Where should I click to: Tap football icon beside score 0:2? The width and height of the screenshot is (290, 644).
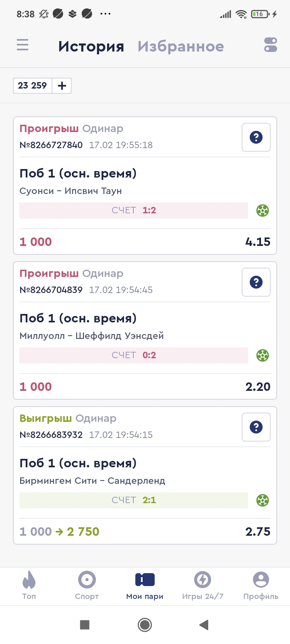point(263,355)
